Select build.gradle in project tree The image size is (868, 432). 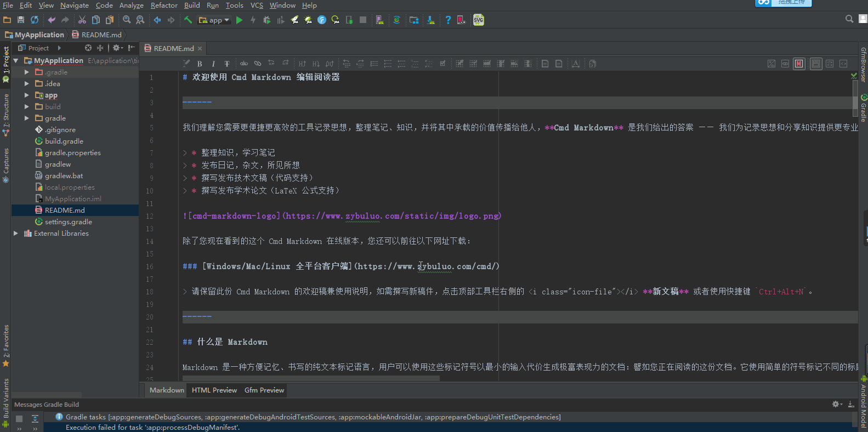click(64, 141)
